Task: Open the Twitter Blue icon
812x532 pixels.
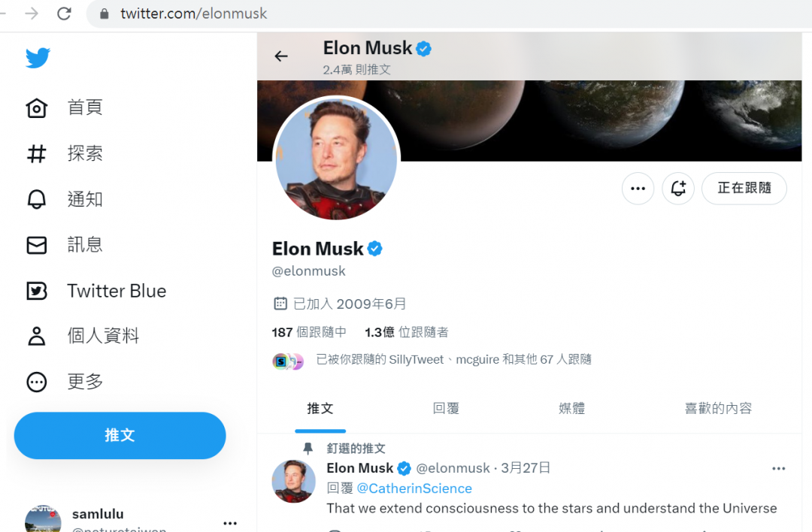Action: click(37, 291)
